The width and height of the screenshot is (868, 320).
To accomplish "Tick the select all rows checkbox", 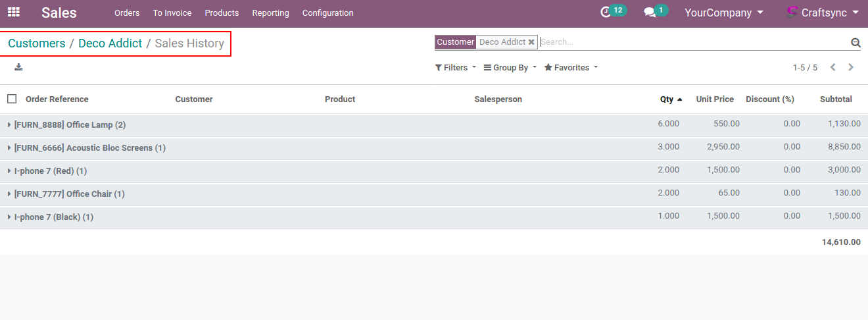I will (x=12, y=99).
